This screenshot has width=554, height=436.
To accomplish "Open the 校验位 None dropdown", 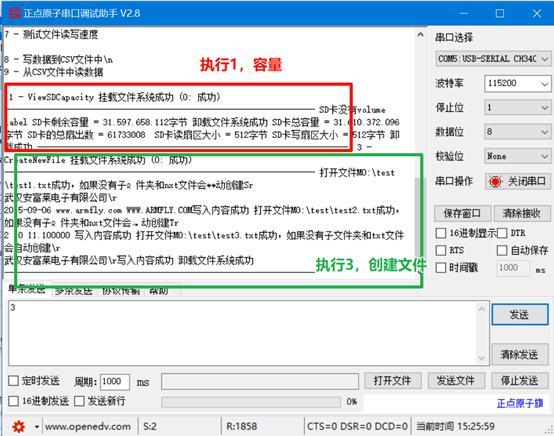I will click(517, 156).
